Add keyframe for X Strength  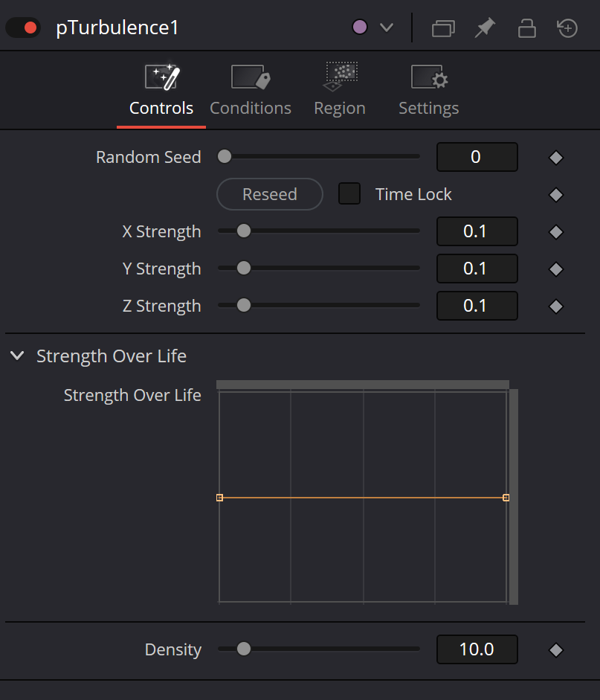point(556,232)
